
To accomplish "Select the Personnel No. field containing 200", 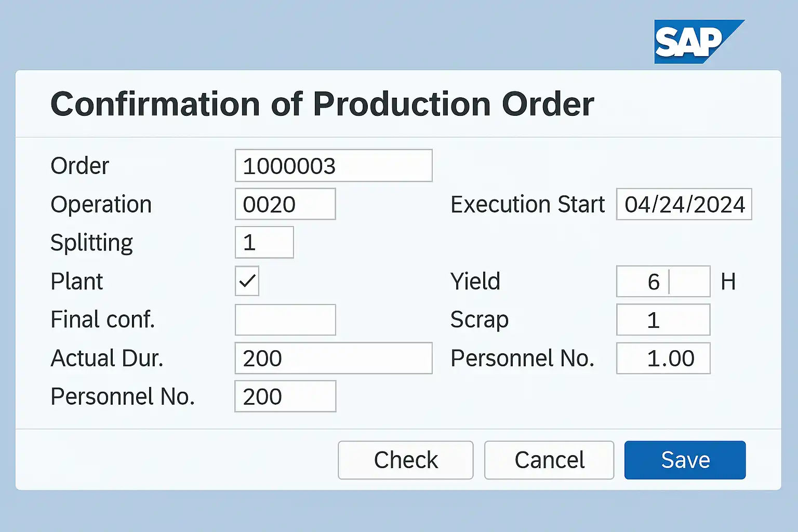I will (285, 396).
